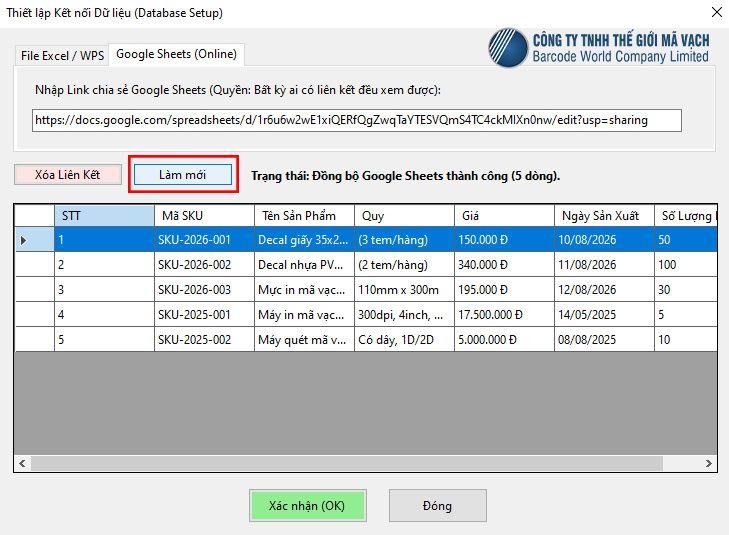Click the STT cell 4

coord(104,315)
